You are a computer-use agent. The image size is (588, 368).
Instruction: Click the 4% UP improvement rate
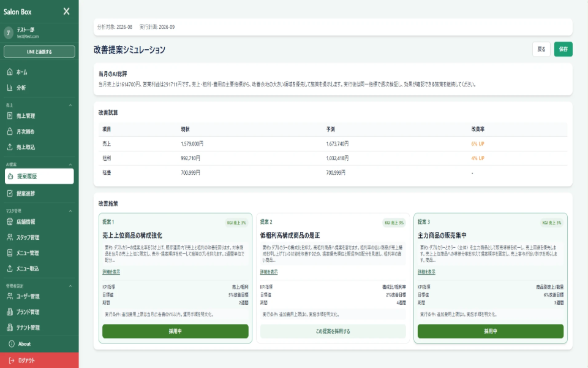point(478,158)
